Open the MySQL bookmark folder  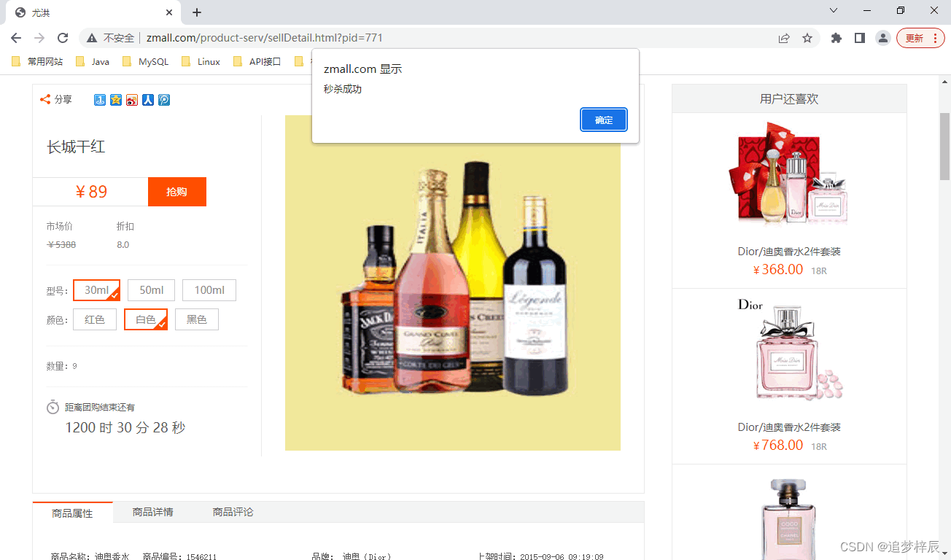coord(146,62)
